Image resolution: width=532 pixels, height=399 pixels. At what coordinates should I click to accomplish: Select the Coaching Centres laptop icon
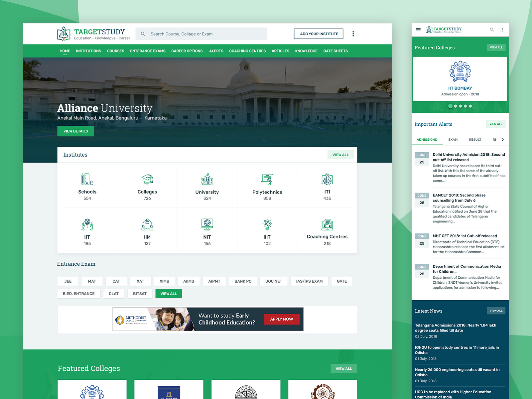pos(327,224)
